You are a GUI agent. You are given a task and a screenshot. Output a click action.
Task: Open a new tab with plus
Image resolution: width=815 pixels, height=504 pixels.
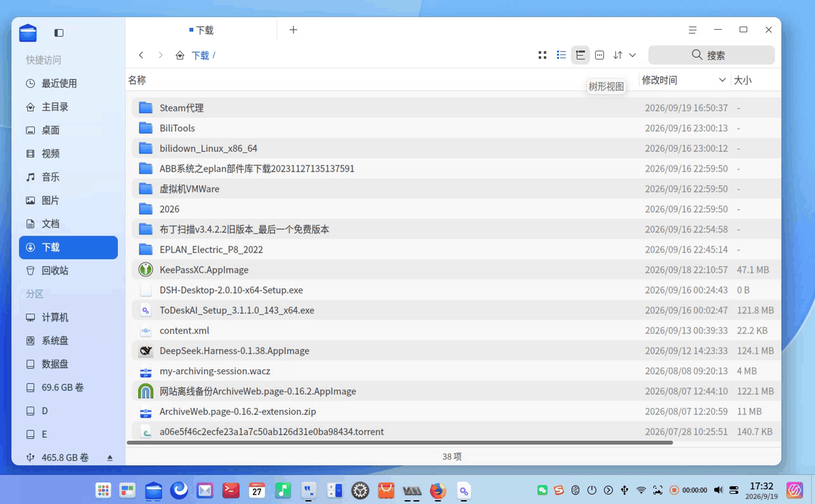[x=293, y=30]
